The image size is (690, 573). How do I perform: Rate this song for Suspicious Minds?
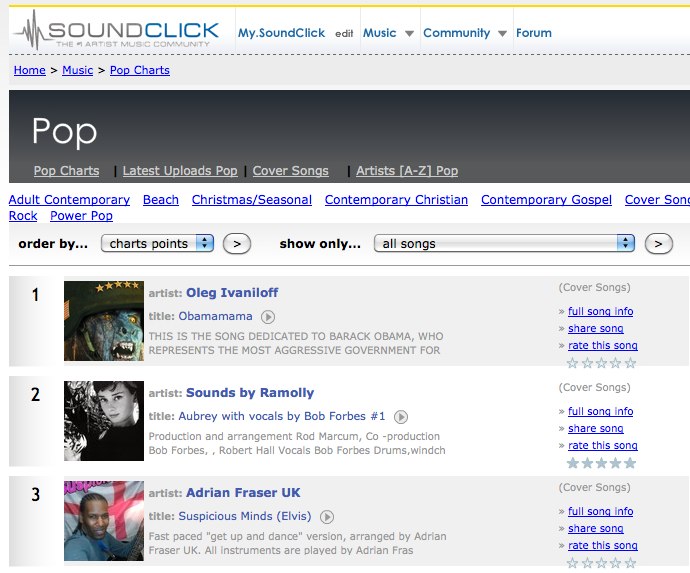pyautogui.click(x=602, y=546)
